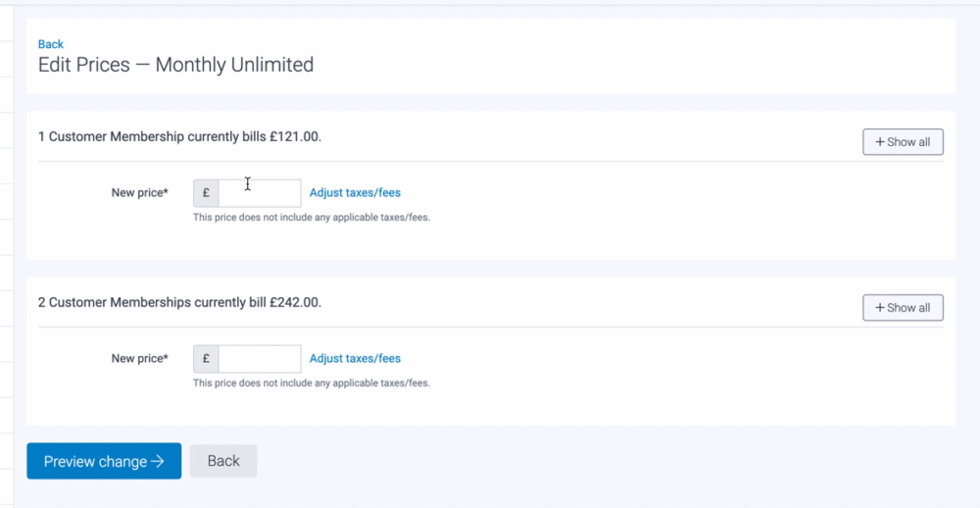
Task: Click the New price label in the first section
Action: tap(140, 193)
